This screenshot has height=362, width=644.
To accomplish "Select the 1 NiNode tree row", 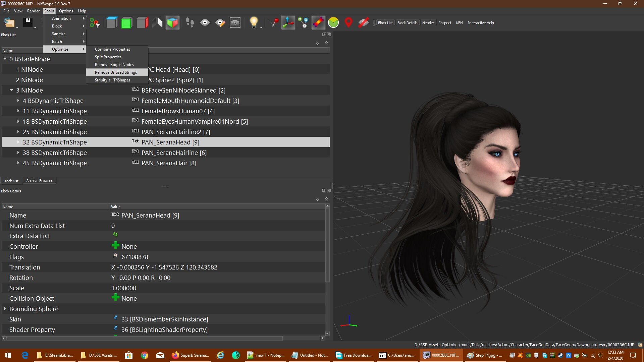I will (166, 69).
